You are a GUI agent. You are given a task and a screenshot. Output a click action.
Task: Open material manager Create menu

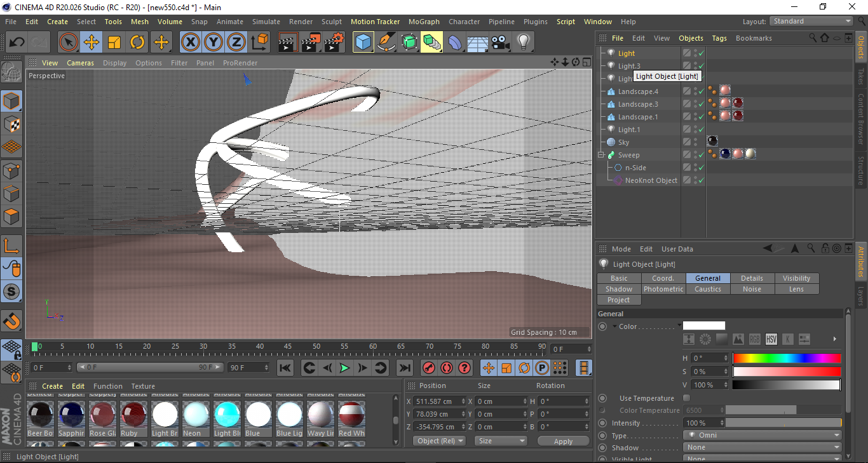click(53, 386)
